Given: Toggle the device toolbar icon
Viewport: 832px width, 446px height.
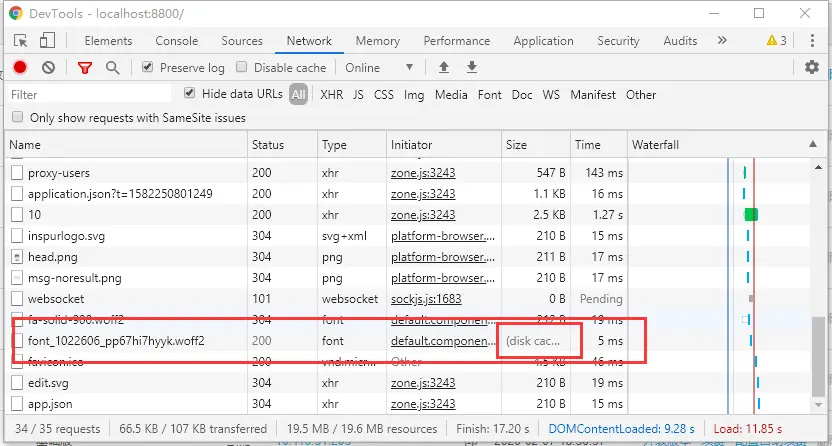Looking at the screenshot, I should [47, 41].
